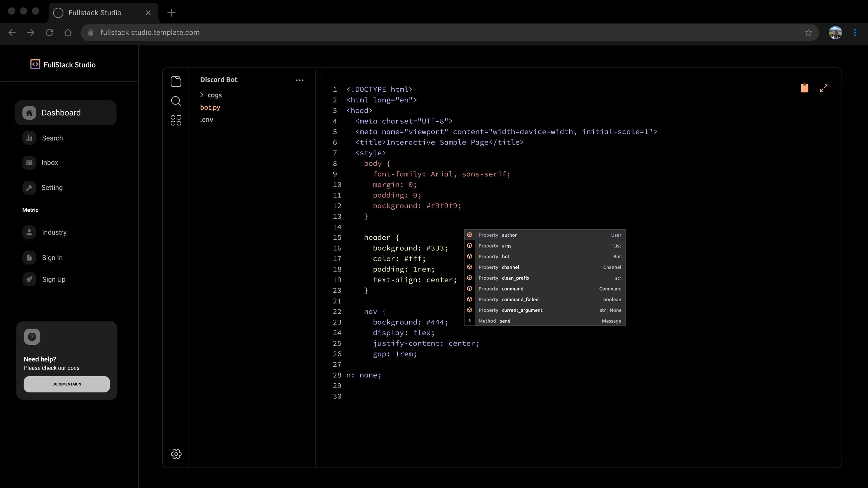Open the editor settings gear icon

click(x=176, y=454)
